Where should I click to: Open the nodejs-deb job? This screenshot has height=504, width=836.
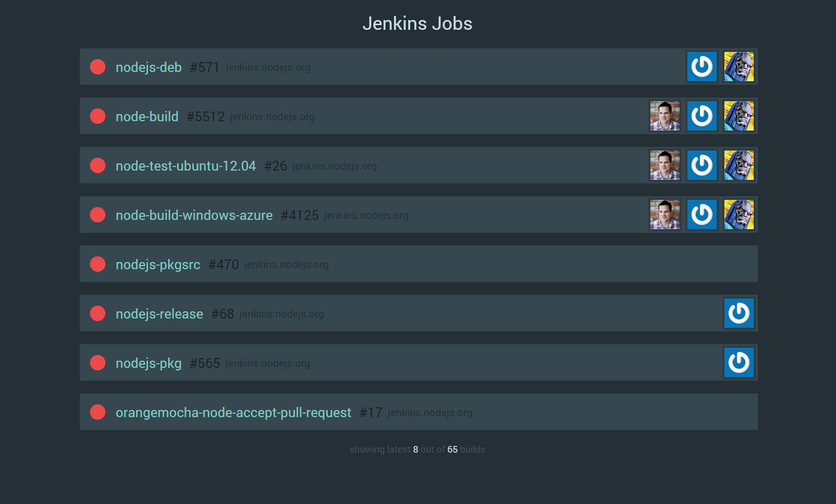[149, 67]
